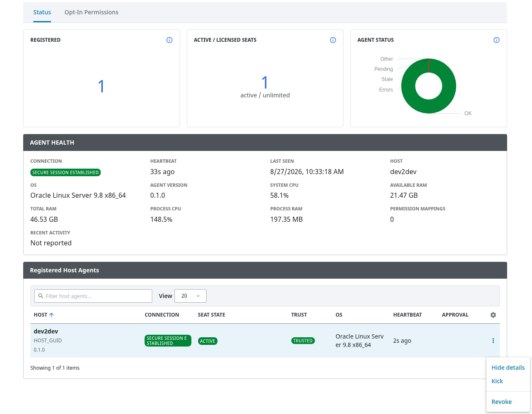Sort by the Host column arrow
Viewport: 532px width, 414px height.
(51, 315)
